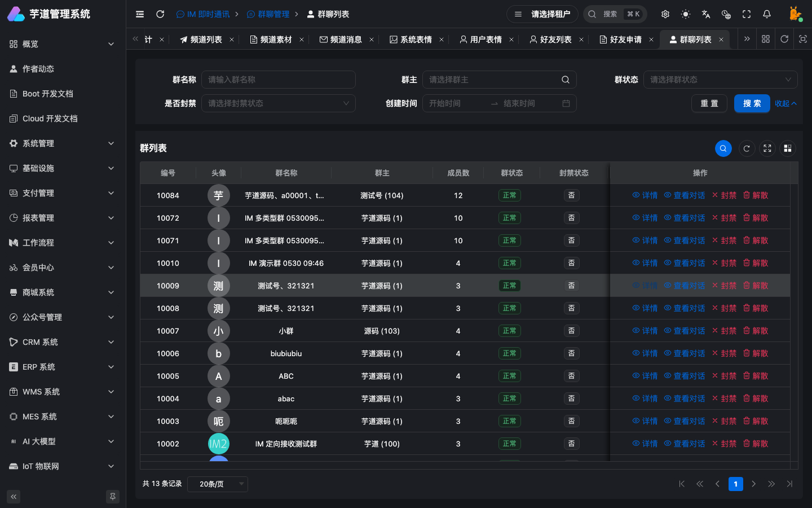The image size is (812, 508).
Task: Expand the 支付管理 sidebar menu
Action: (x=63, y=193)
